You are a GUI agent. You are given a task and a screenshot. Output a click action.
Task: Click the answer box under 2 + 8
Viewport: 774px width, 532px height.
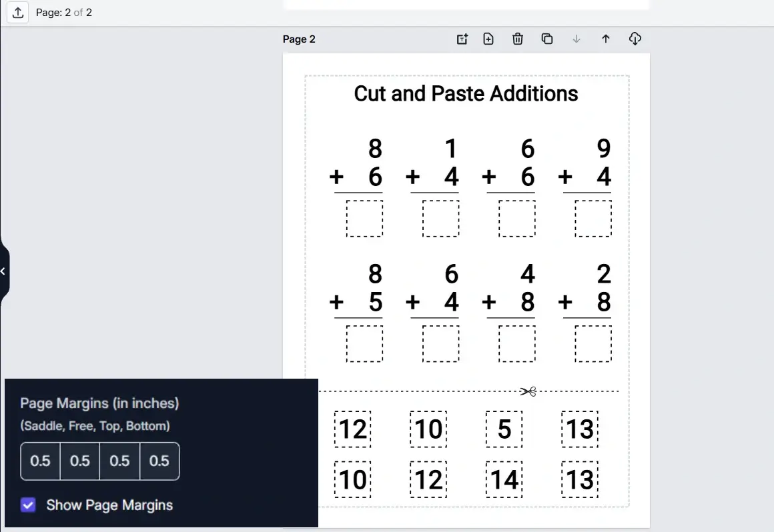[593, 343]
